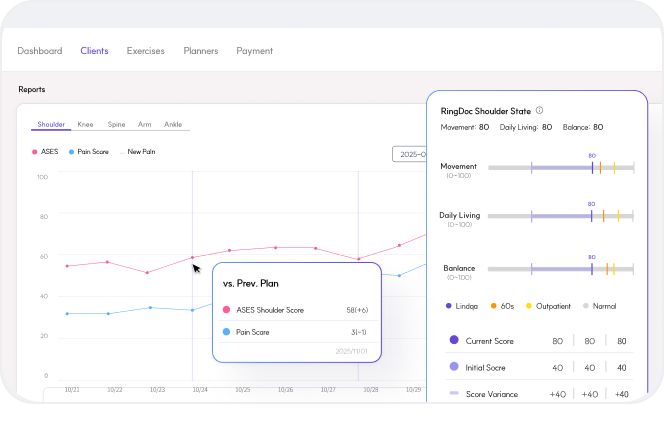
Task: Click the Reports heading
Action: [32, 89]
